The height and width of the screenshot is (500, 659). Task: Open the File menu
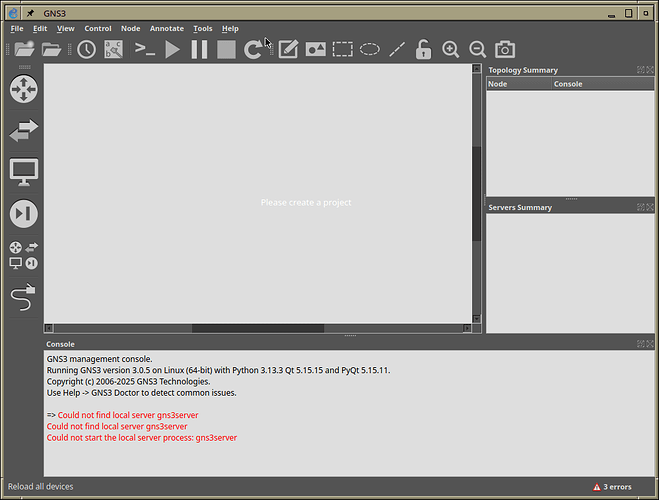(x=17, y=29)
